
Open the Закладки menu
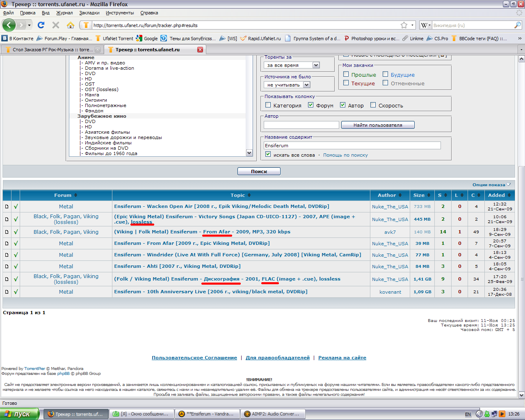pos(89,13)
